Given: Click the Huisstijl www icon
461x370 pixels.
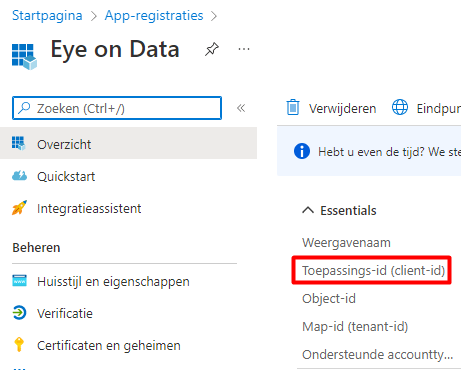Looking at the screenshot, I should coord(19,281).
